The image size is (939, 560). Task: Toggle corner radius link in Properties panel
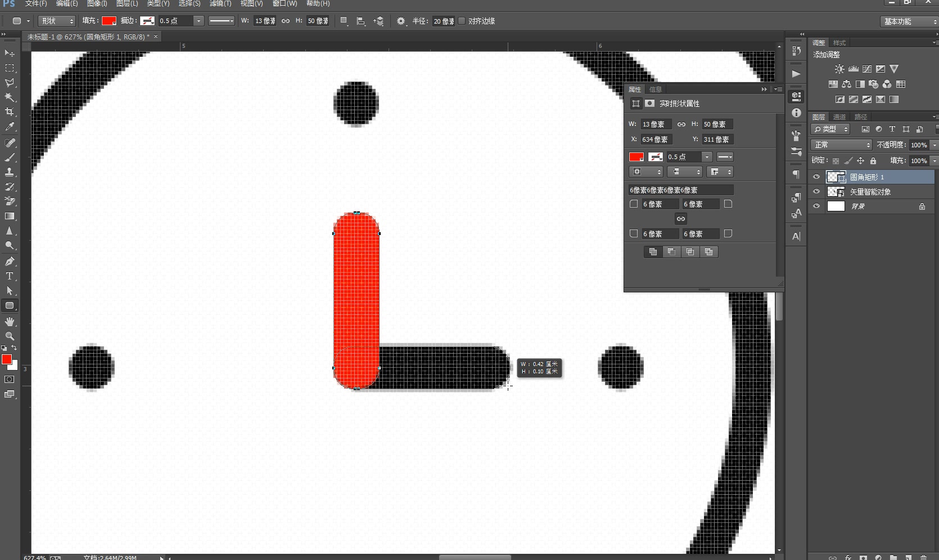click(x=681, y=219)
